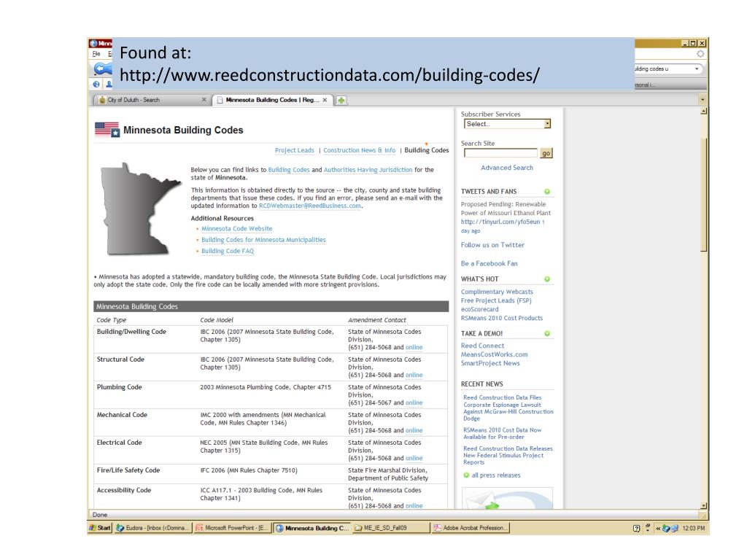Close the City of Duluth - Search tab
The width and height of the screenshot is (747, 560).
204,99
